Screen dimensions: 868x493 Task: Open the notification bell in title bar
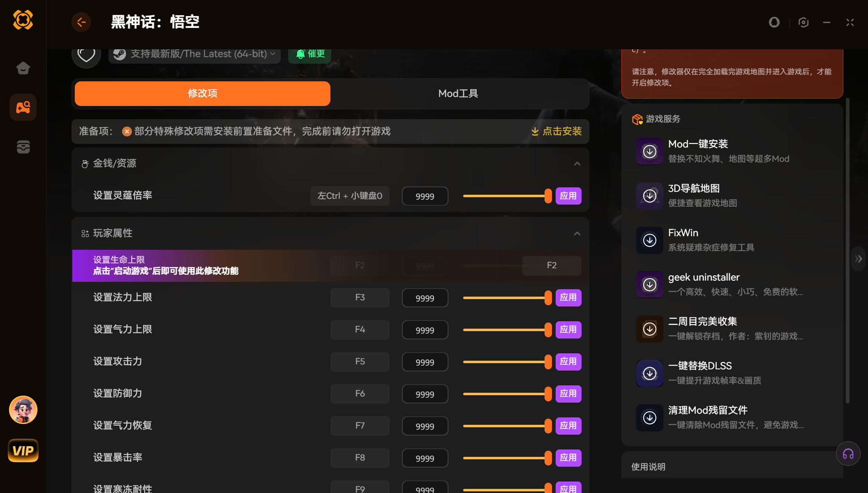[774, 22]
